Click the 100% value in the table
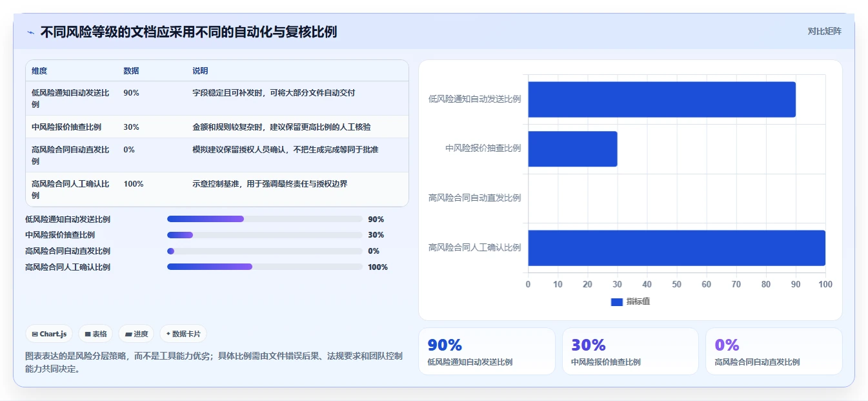This screenshot has height=401, width=868. coord(134,184)
